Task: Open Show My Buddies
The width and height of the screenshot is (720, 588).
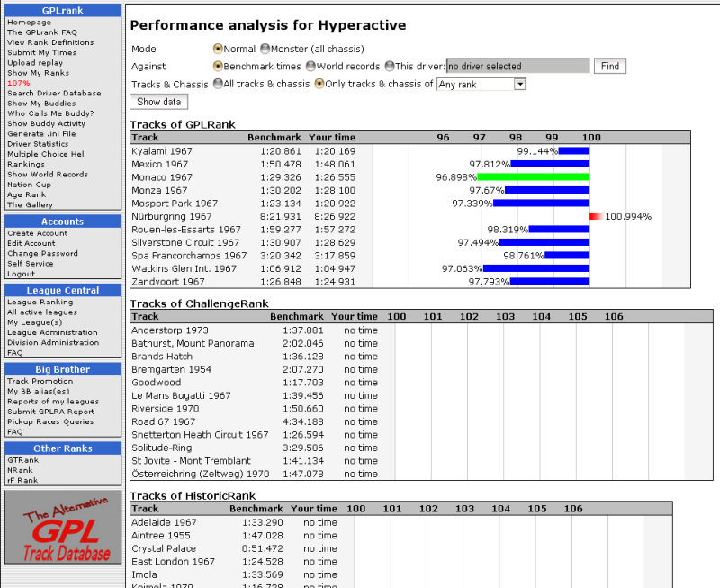Action: pyautogui.click(x=41, y=104)
